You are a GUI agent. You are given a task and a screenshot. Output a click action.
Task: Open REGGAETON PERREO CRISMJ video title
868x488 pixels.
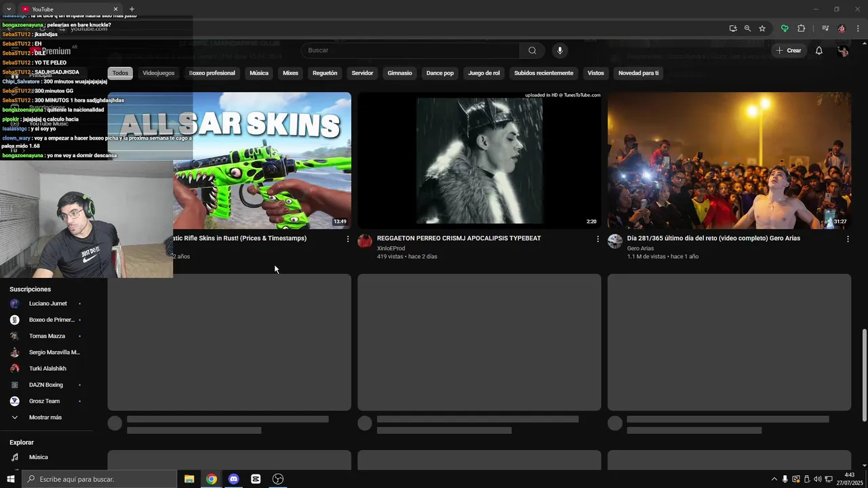458,239
